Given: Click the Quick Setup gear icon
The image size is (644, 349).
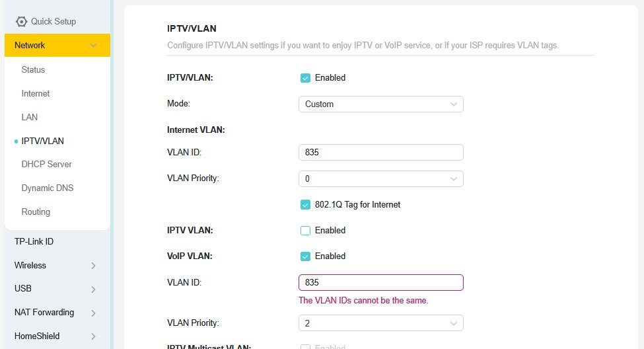Looking at the screenshot, I should click(x=21, y=21).
